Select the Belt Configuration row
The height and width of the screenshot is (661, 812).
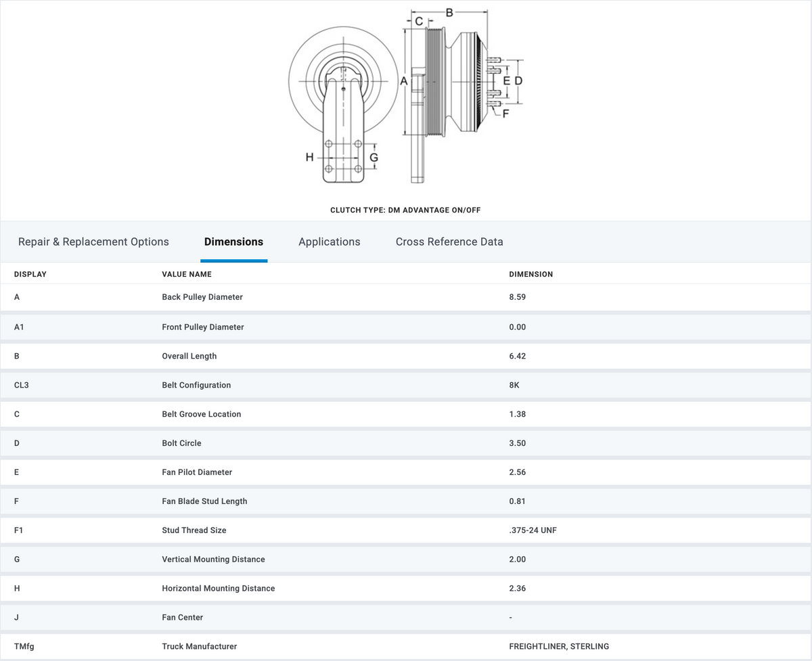[x=406, y=385]
